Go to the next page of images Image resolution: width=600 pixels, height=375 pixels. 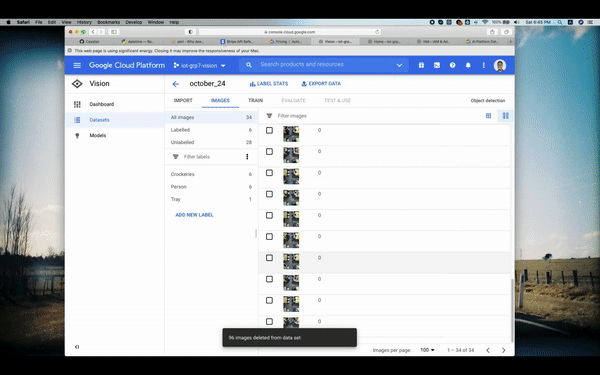pos(504,350)
